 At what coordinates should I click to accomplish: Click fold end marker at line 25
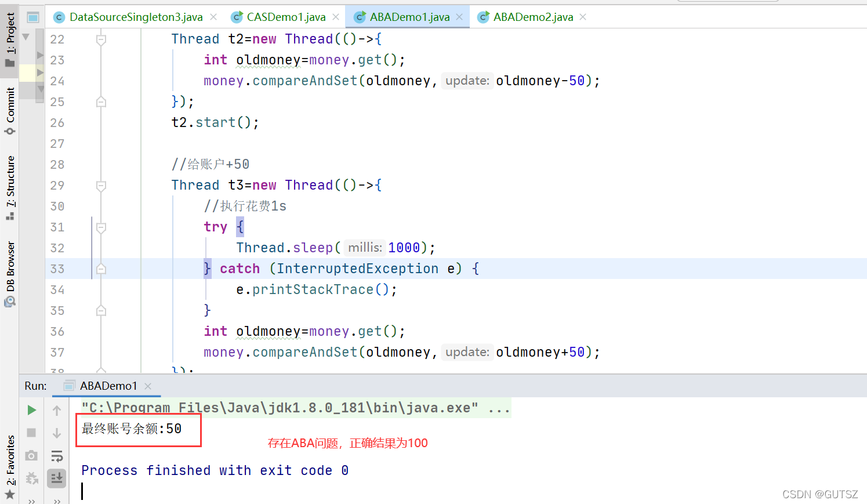tap(101, 102)
